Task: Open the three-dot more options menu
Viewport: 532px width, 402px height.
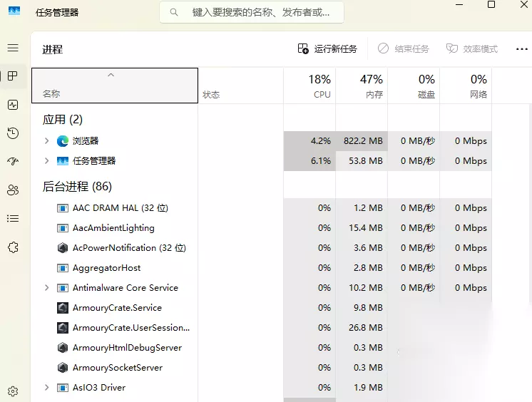Action: [x=521, y=49]
